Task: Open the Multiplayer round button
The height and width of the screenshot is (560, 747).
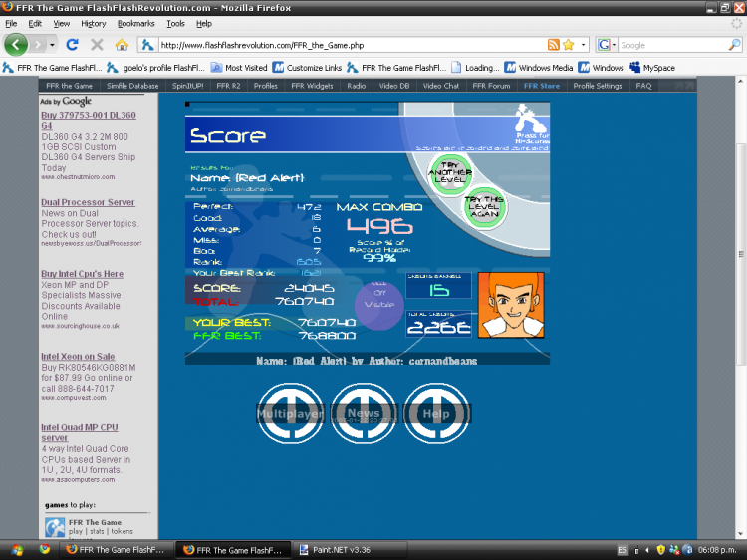Action: [290, 414]
